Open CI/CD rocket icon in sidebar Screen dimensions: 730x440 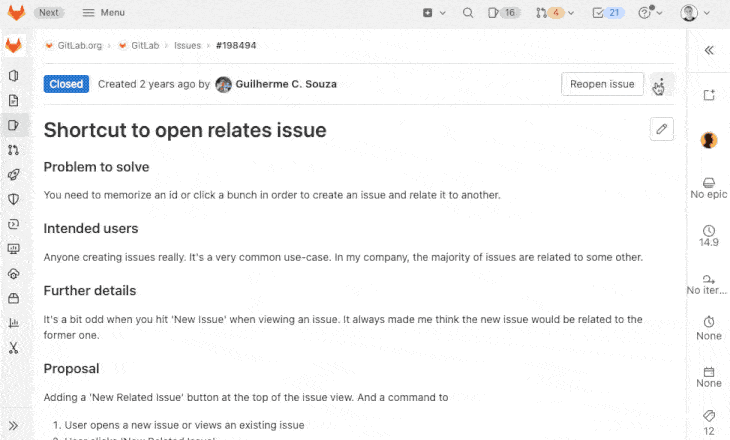pos(14,175)
